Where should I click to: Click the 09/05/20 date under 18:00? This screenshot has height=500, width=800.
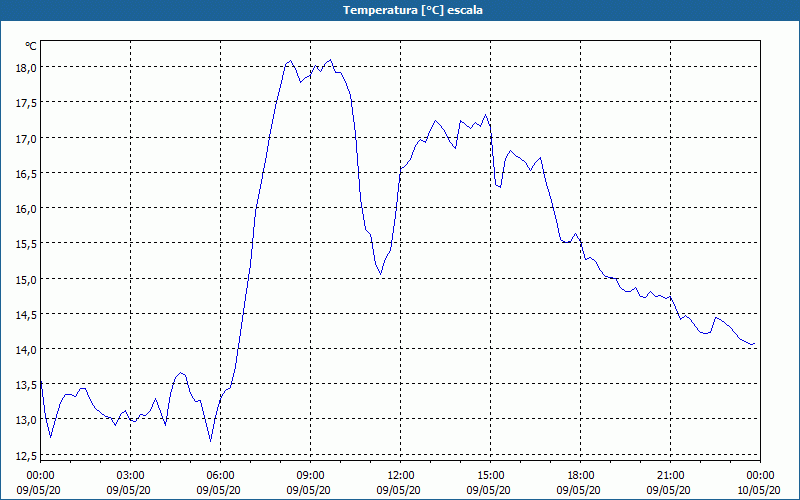(579, 490)
